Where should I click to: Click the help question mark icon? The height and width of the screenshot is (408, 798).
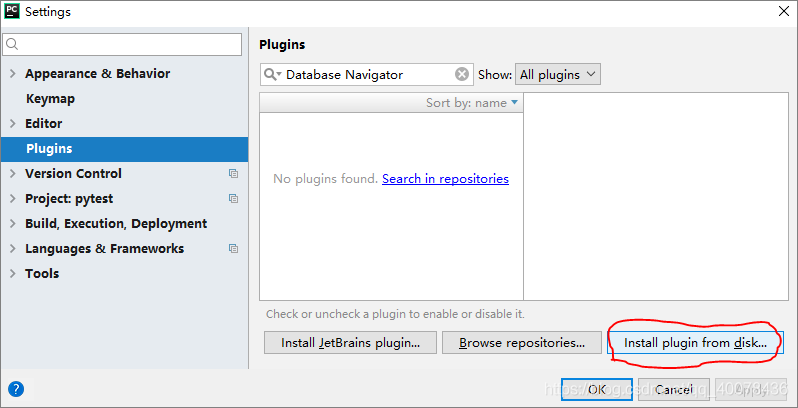coord(16,389)
